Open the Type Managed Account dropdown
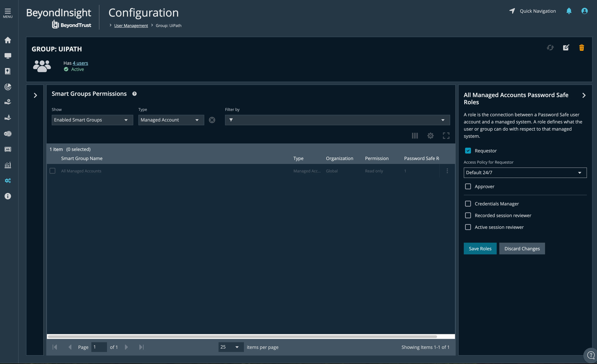This screenshot has width=597, height=364. 171,120
